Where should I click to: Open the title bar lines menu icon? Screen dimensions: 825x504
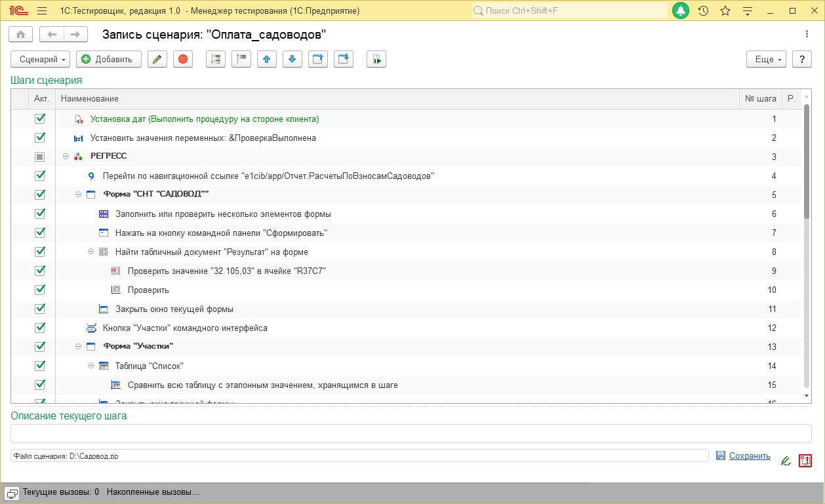point(747,11)
